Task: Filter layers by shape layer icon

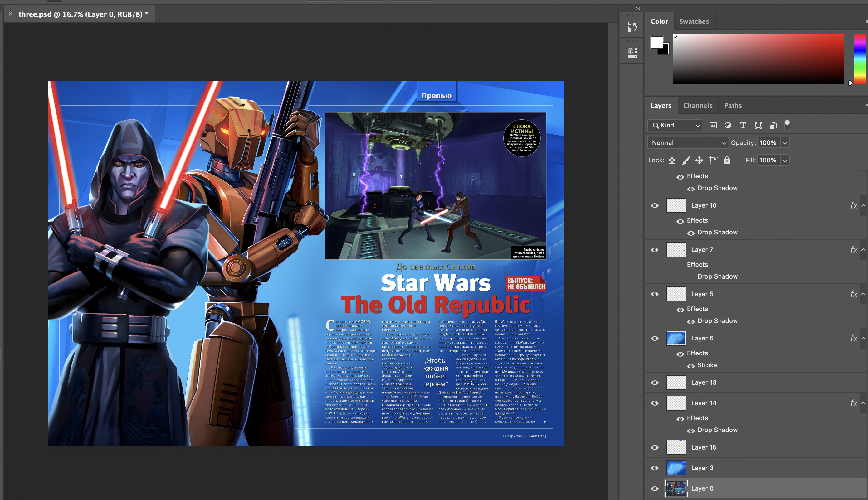Action: tap(758, 125)
